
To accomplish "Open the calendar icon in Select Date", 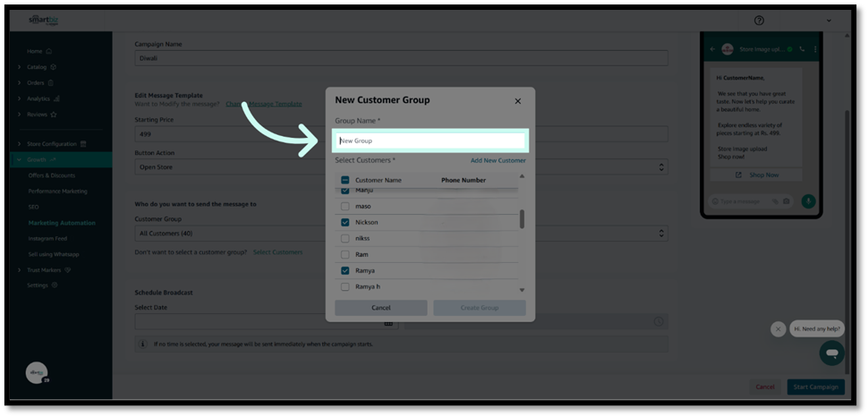I will point(388,322).
